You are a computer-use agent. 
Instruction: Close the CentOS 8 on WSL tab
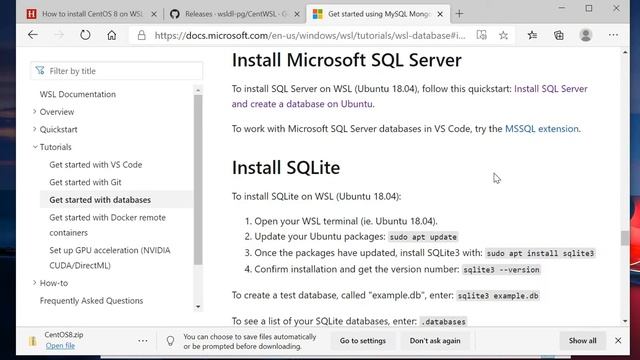click(x=154, y=14)
